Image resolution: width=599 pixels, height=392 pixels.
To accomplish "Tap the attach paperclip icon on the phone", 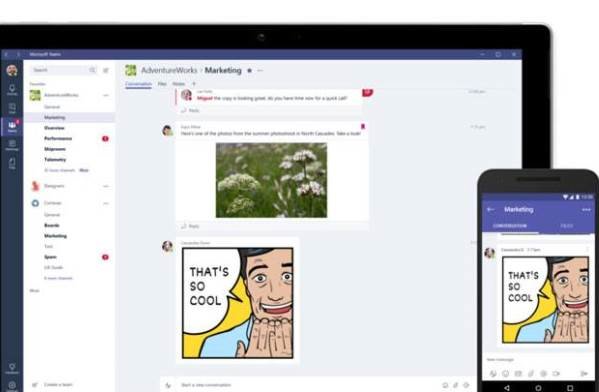I will (x=531, y=374).
